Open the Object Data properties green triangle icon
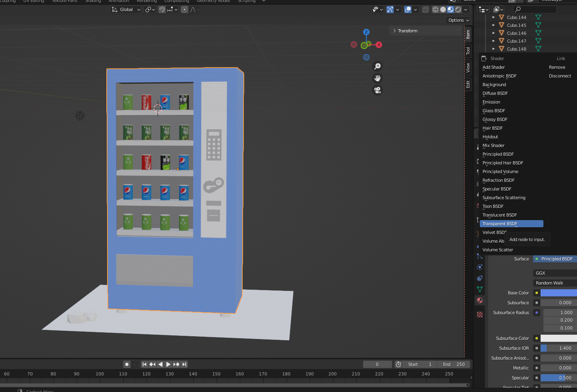The height and width of the screenshot is (392, 577). point(480,289)
